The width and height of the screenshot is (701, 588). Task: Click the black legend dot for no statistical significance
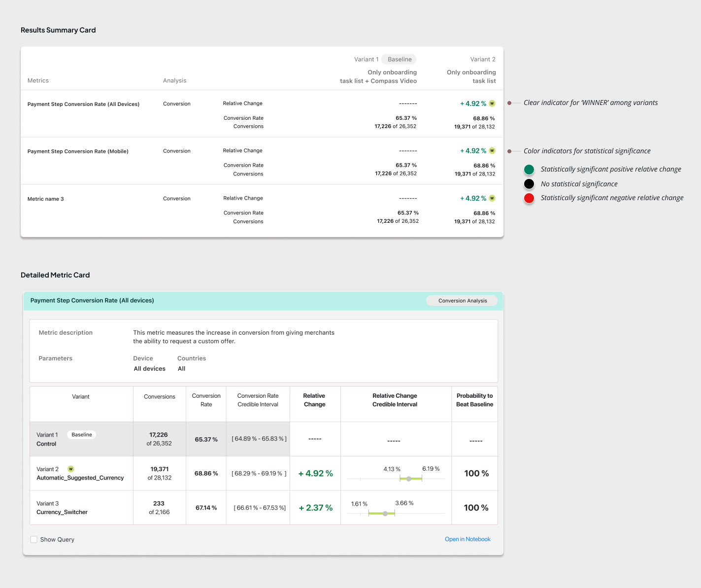pyautogui.click(x=529, y=184)
